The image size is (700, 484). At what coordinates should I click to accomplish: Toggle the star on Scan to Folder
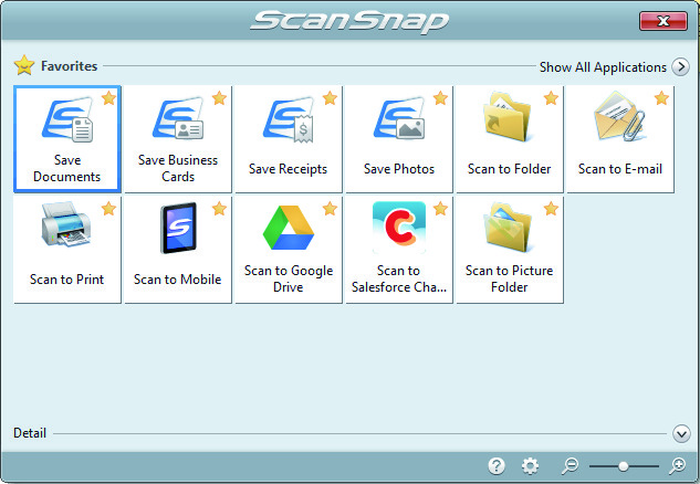point(551,98)
